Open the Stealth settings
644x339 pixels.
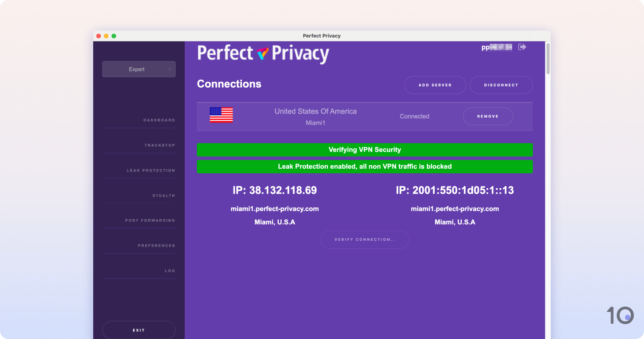tap(164, 195)
